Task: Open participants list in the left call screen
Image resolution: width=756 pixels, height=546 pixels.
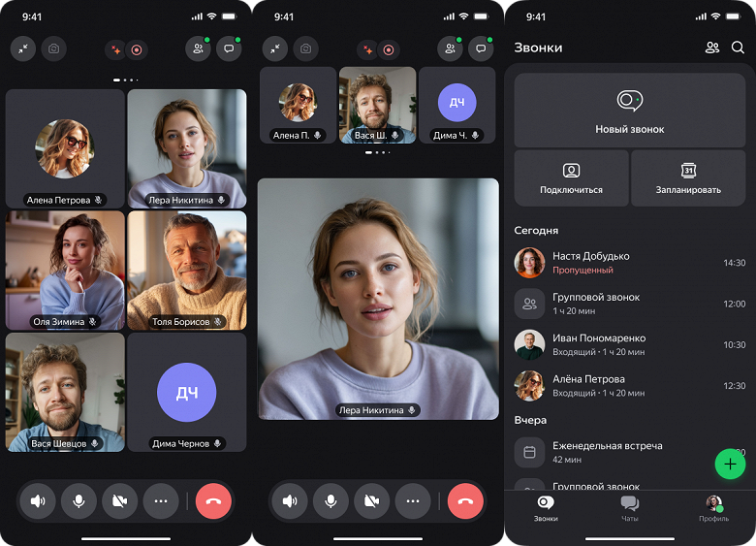Action: (x=198, y=48)
